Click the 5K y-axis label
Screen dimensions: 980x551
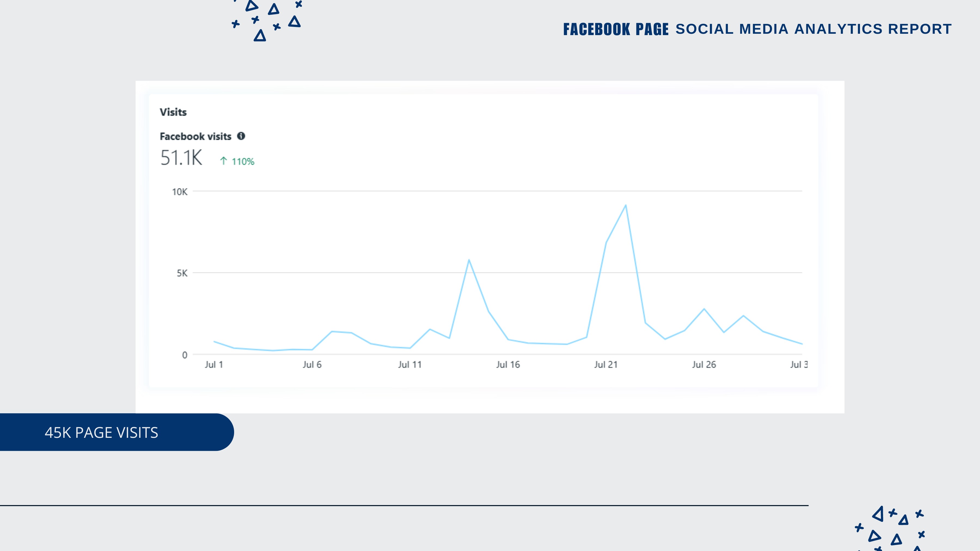pyautogui.click(x=182, y=273)
